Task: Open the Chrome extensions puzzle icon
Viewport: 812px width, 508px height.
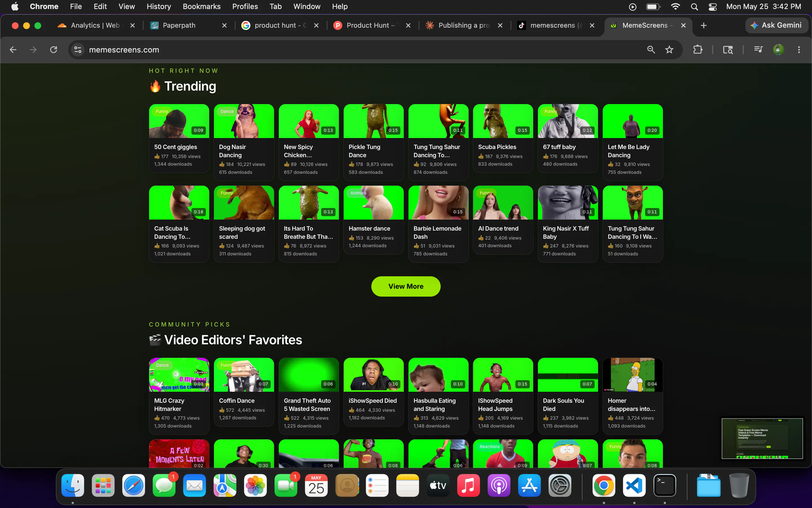Action: [698, 50]
